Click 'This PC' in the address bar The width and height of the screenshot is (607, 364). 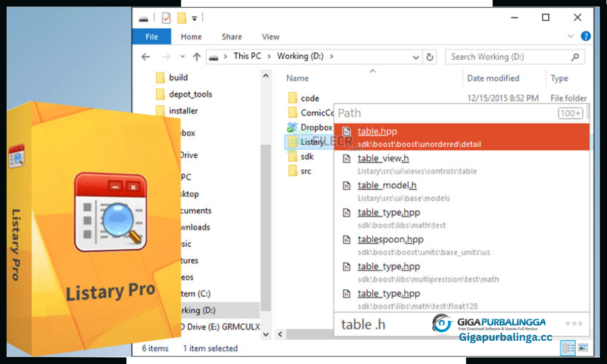[x=247, y=56]
